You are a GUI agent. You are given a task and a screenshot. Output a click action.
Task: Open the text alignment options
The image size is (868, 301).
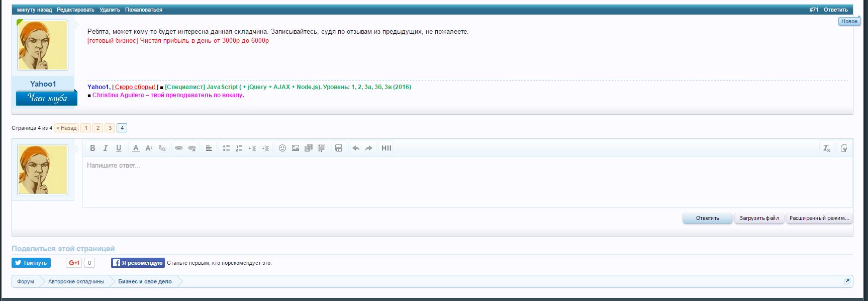209,148
